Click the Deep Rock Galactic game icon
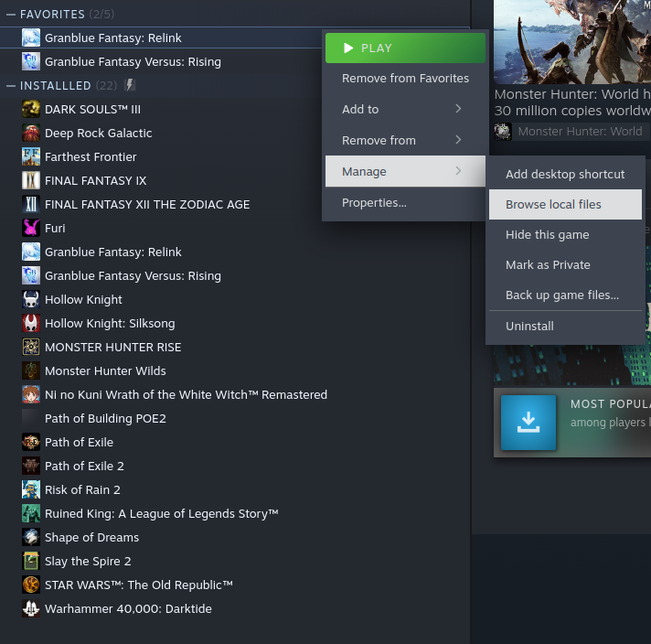 pyautogui.click(x=31, y=133)
